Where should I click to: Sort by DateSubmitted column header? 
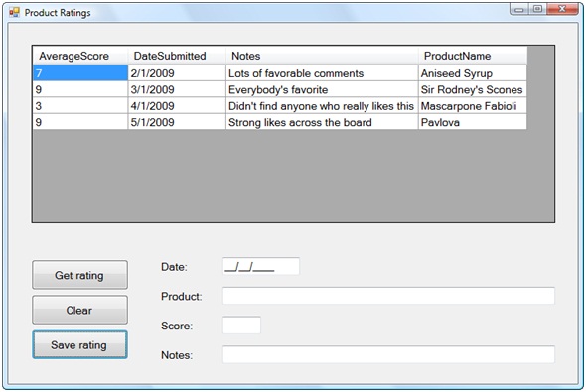pos(177,56)
